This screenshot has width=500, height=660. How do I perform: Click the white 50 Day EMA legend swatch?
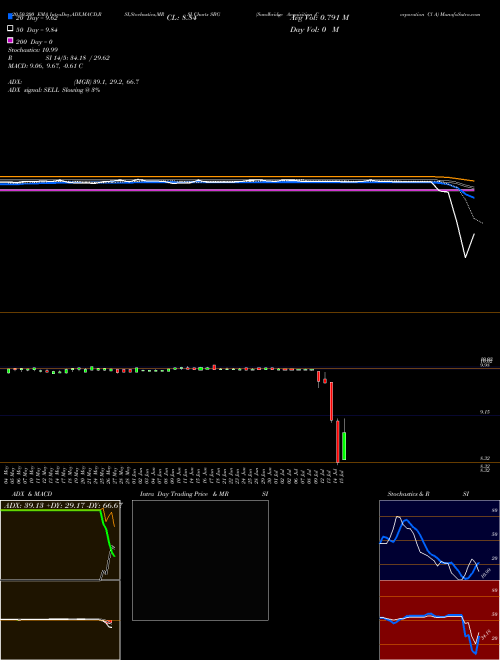10,28
